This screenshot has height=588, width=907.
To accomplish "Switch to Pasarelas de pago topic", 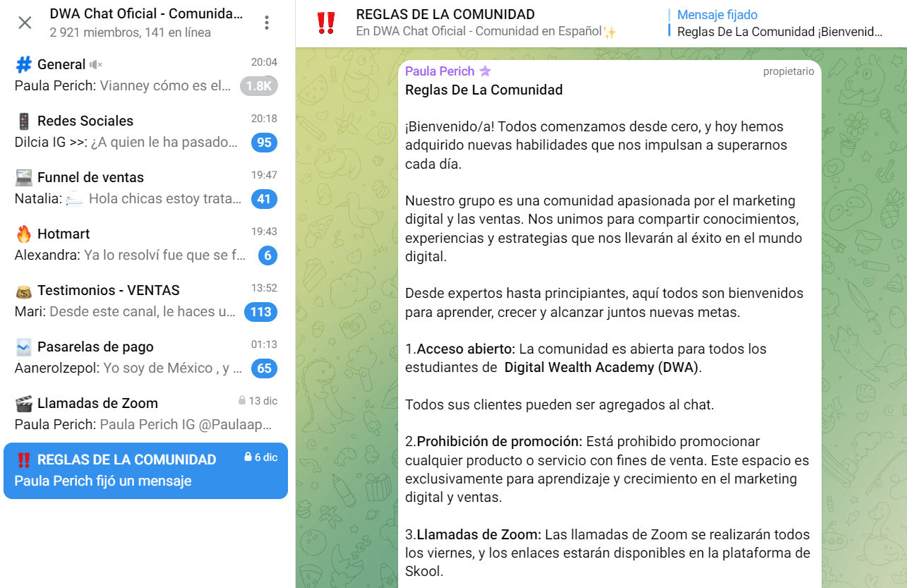I will (x=145, y=357).
